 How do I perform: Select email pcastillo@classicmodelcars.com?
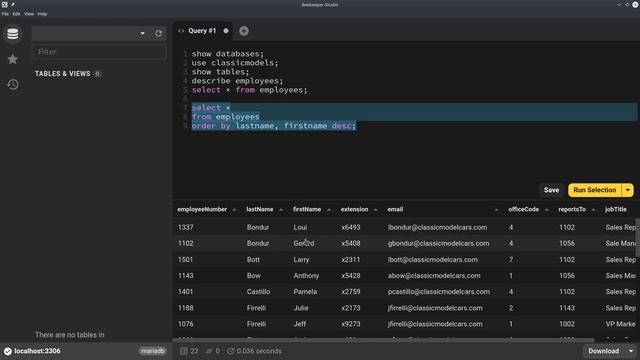tap(439, 292)
